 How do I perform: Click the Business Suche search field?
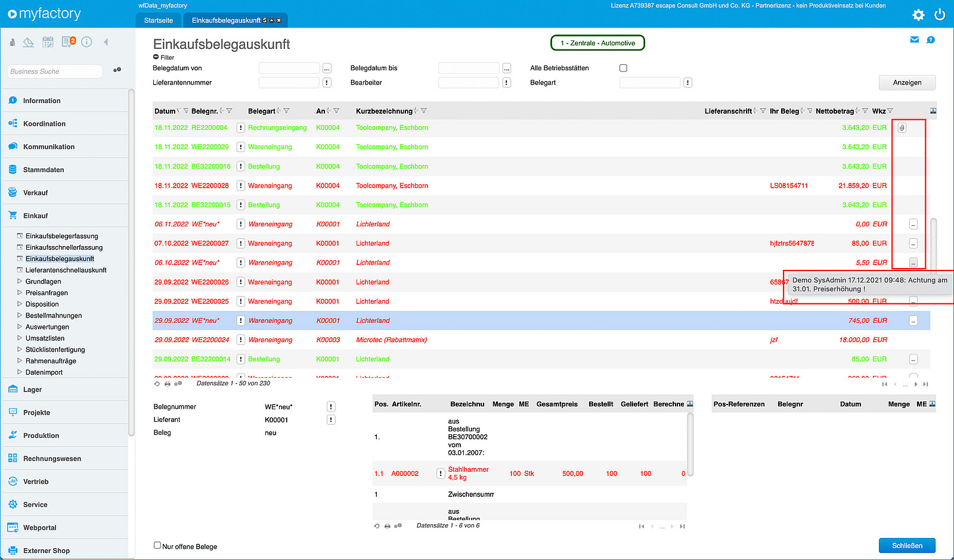(x=55, y=71)
